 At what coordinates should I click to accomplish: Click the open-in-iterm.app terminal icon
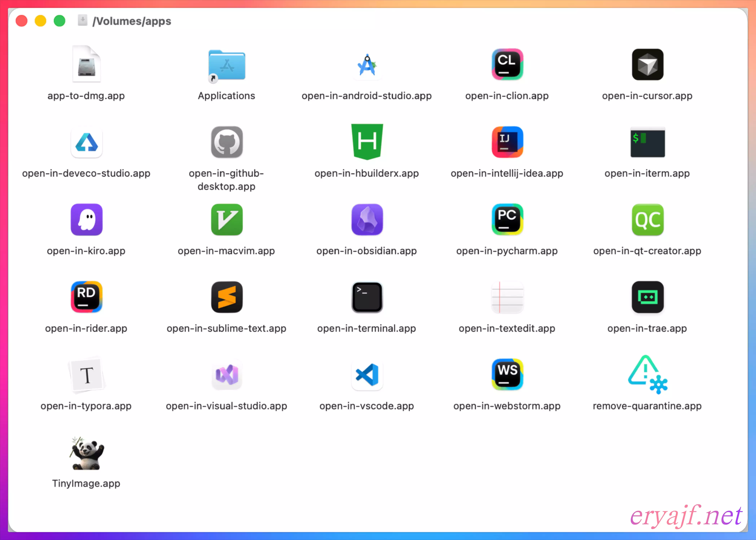pyautogui.click(x=647, y=142)
